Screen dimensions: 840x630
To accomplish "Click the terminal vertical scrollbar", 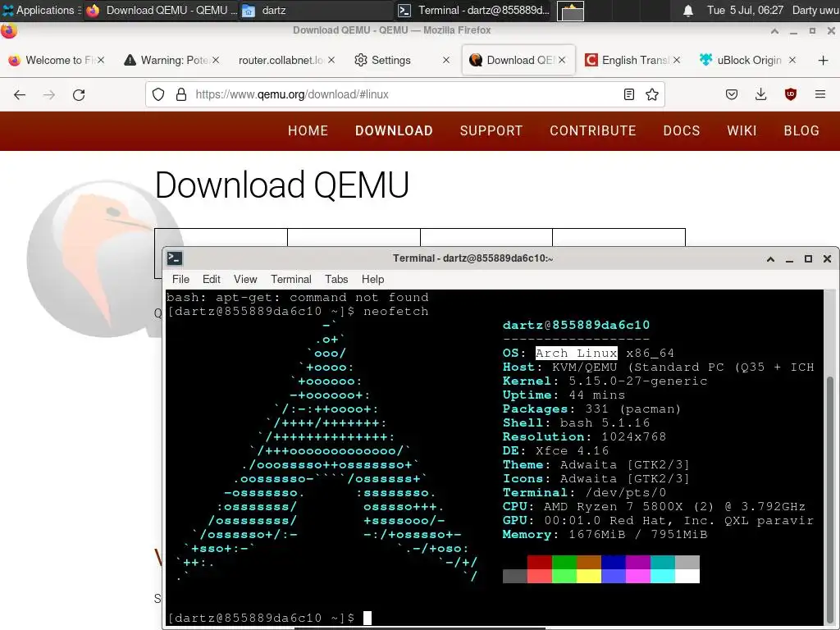I will point(830,498).
